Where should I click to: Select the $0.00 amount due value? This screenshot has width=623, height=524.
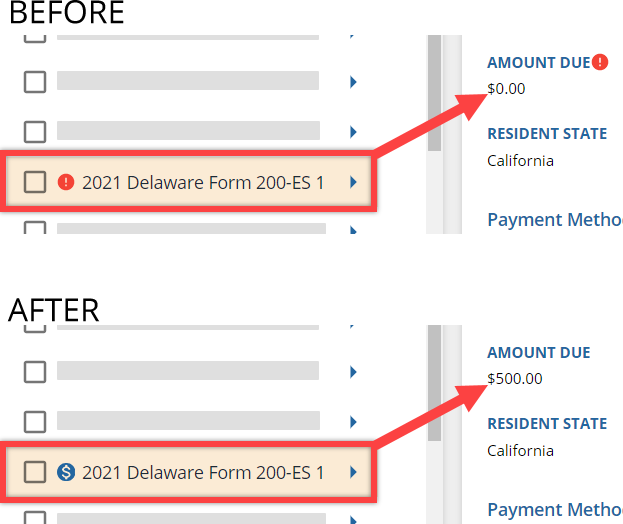506,89
